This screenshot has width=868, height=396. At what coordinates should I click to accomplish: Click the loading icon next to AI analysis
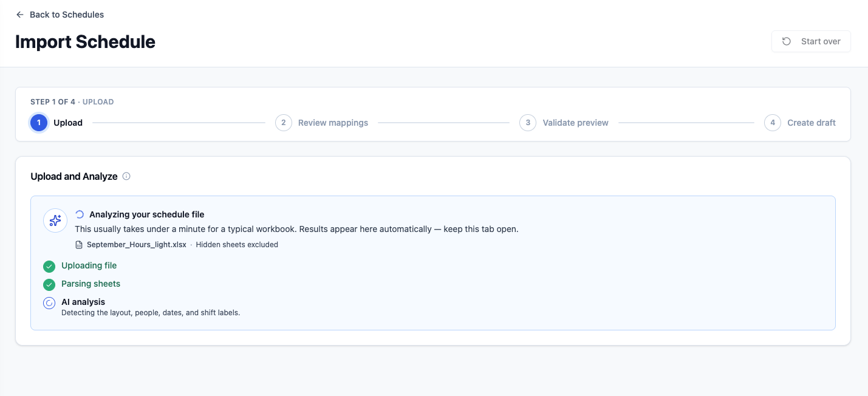point(49,303)
